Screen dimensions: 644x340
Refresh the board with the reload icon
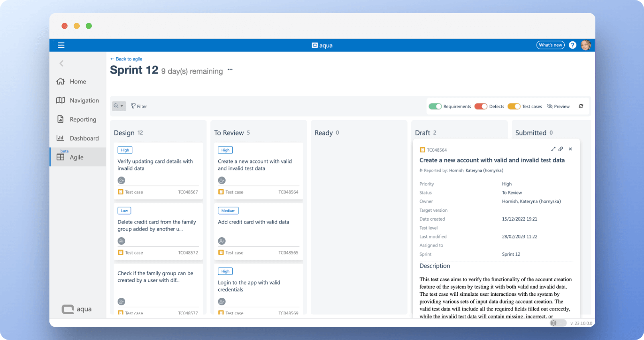click(581, 106)
